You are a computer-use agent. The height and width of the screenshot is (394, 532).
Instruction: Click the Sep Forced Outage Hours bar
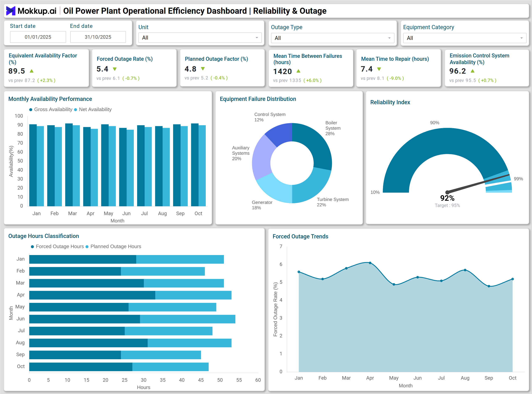pyautogui.click(x=75, y=355)
